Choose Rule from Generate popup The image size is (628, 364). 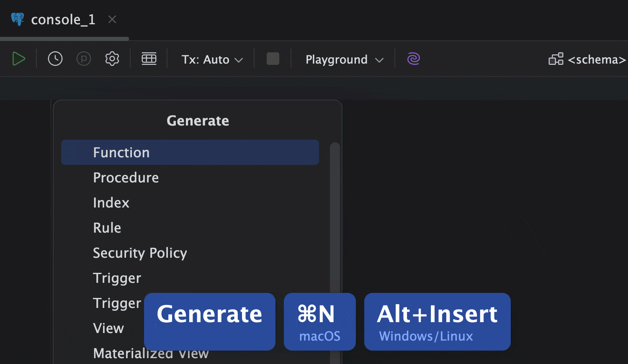(x=190, y=228)
